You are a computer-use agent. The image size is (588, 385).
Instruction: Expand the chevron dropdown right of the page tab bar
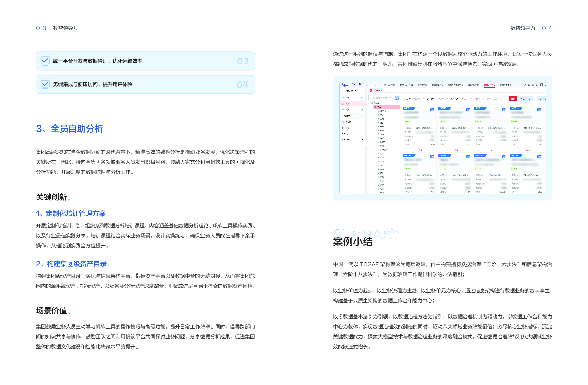point(539,90)
